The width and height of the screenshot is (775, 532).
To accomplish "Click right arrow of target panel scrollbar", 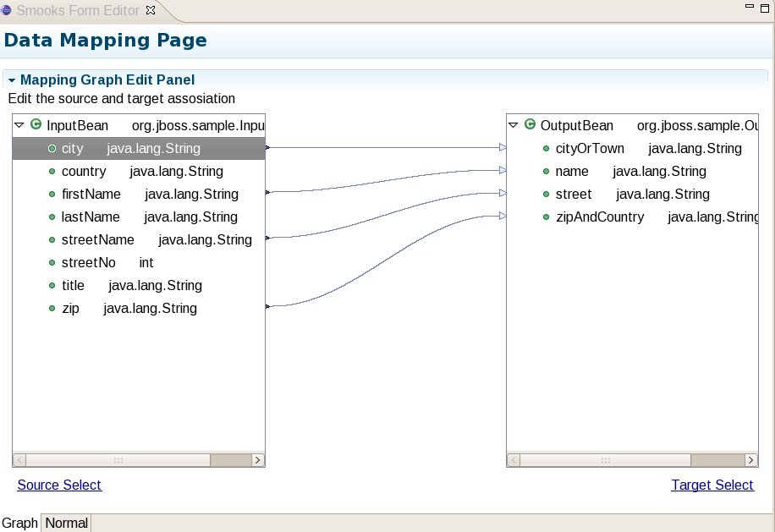I will point(750,460).
